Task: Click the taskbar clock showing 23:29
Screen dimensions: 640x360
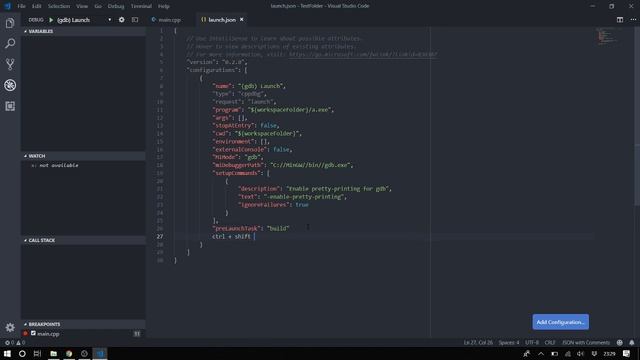Action: pyautogui.click(x=609, y=353)
